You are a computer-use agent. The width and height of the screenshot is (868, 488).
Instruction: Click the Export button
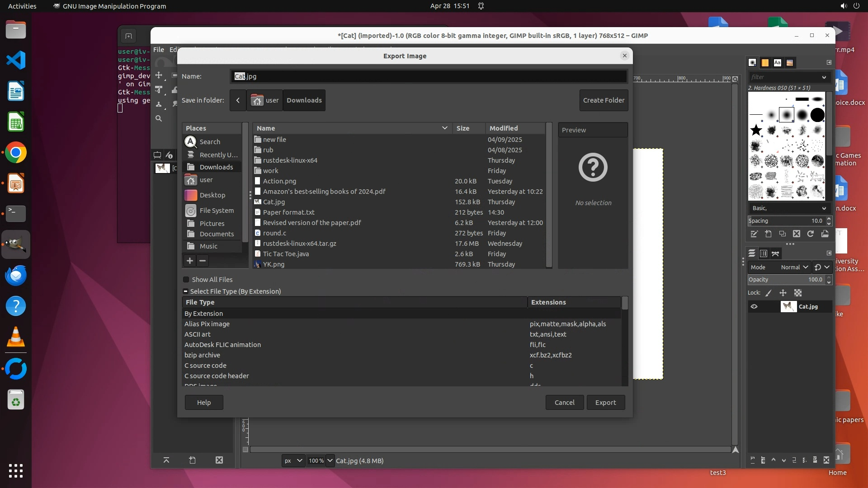[x=605, y=403]
